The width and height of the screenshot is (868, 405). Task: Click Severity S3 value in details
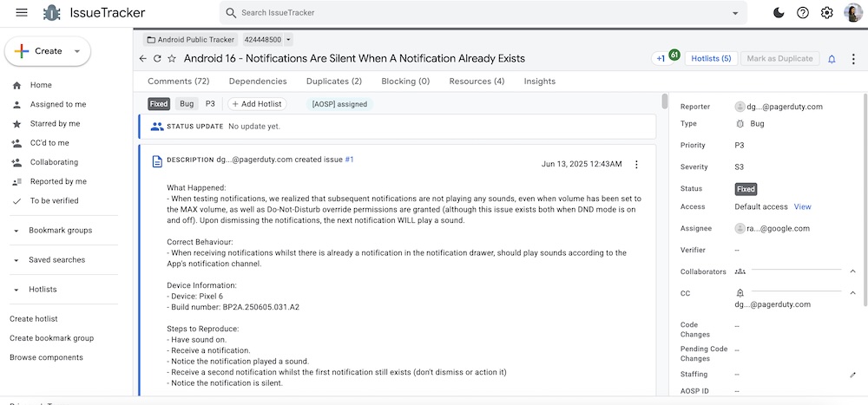pyautogui.click(x=740, y=167)
